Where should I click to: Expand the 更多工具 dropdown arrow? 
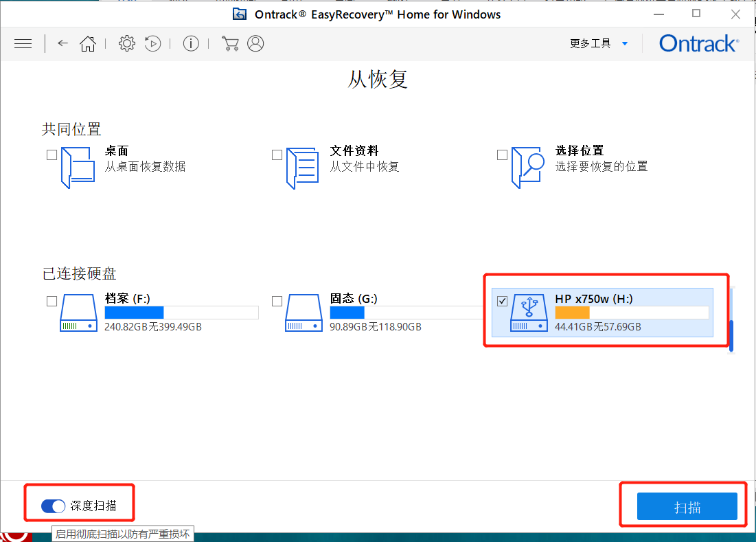[x=625, y=43]
